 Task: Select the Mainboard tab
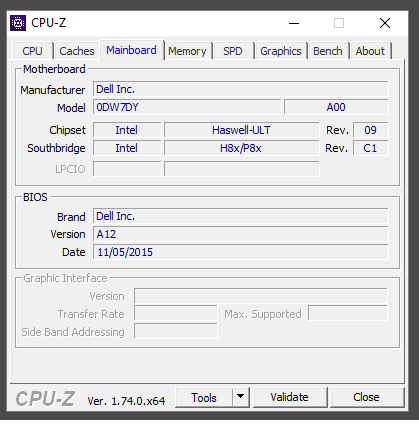point(131,50)
